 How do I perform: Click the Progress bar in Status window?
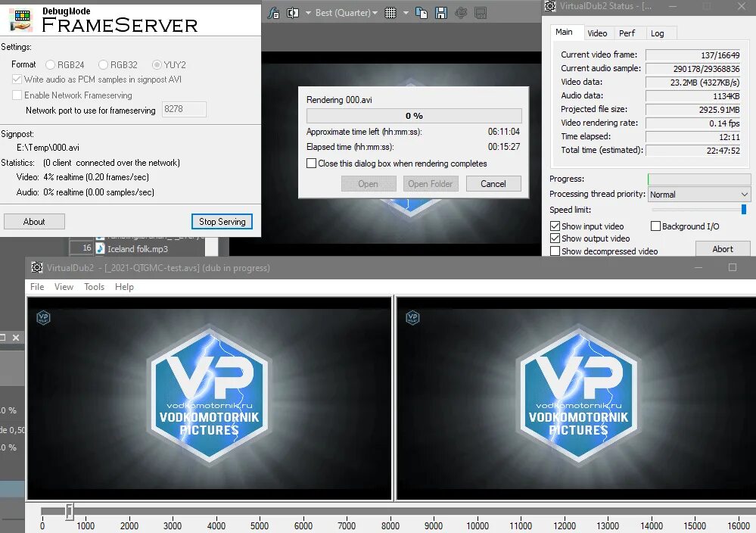(699, 179)
